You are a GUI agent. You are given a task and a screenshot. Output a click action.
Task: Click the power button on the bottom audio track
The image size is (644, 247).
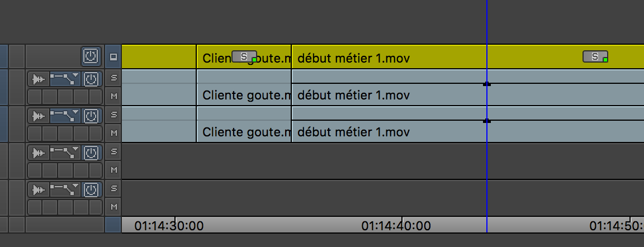[91, 189]
